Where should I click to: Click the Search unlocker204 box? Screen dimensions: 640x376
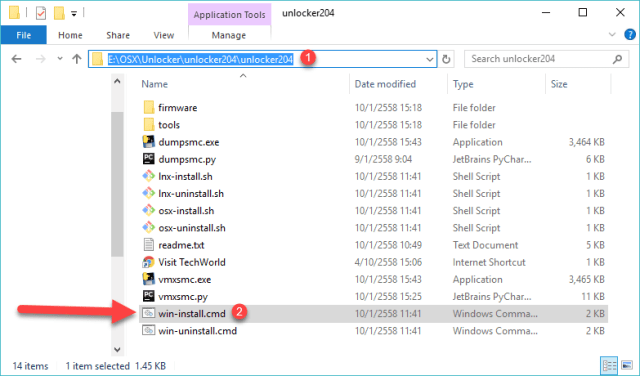(x=546, y=59)
